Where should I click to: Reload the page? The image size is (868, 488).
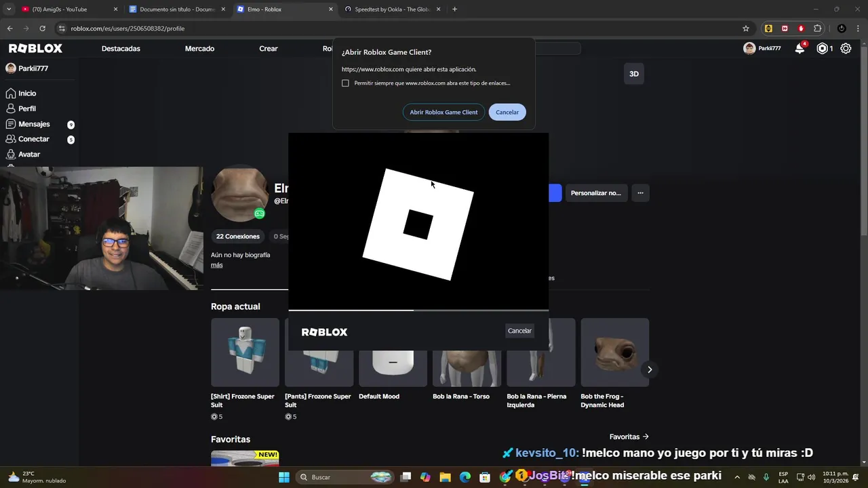[x=42, y=28]
